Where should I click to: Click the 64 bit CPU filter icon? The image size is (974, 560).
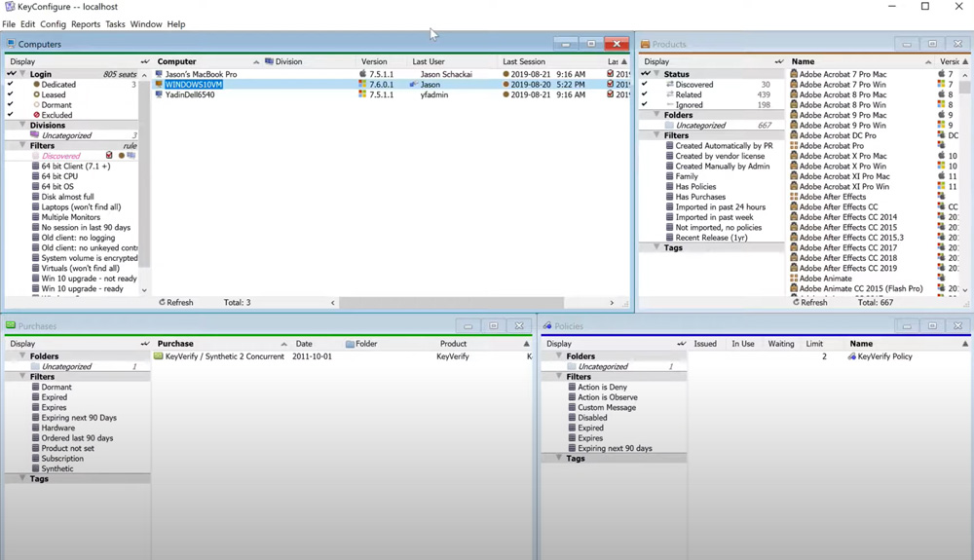point(36,176)
